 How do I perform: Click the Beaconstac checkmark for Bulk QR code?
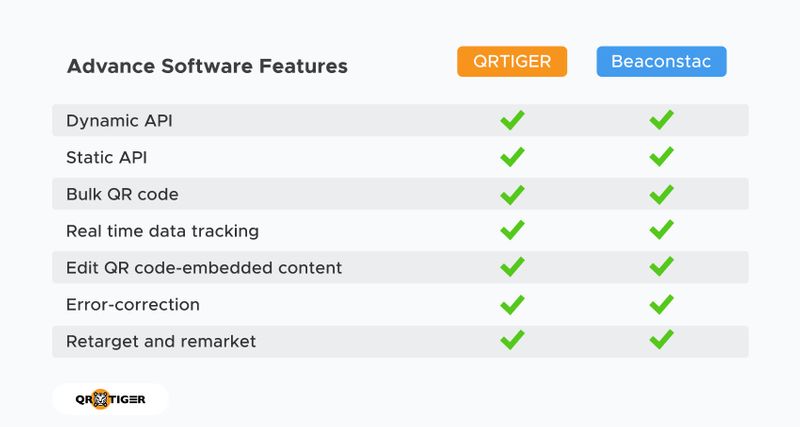661,194
